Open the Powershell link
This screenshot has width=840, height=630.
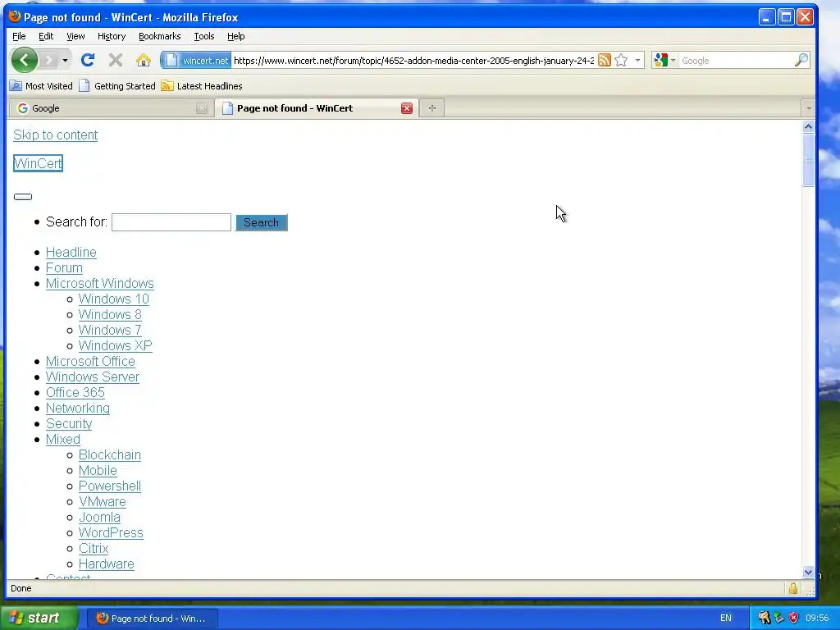(x=110, y=486)
